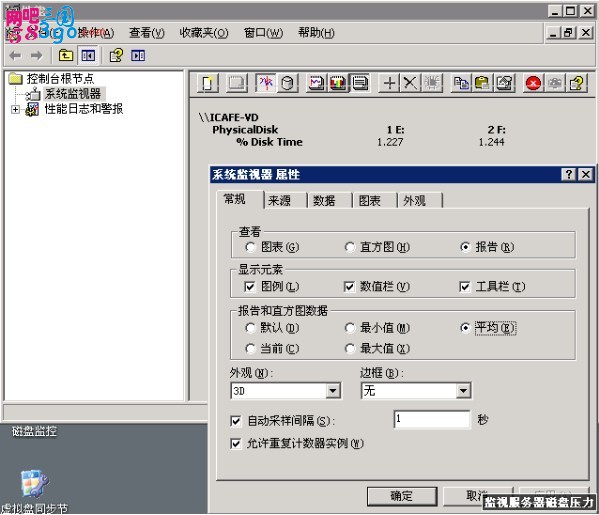Click the Add counter plus icon
The height and width of the screenshot is (515, 599).
[x=389, y=83]
